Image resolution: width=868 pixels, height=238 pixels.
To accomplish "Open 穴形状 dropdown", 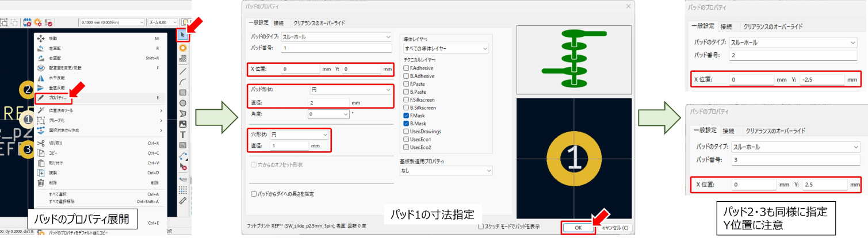I will pos(300,135).
